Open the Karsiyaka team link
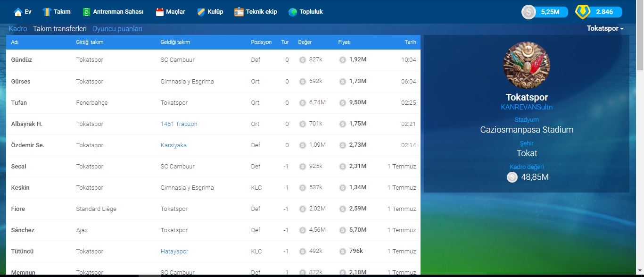This screenshot has width=644, height=277. (173, 145)
